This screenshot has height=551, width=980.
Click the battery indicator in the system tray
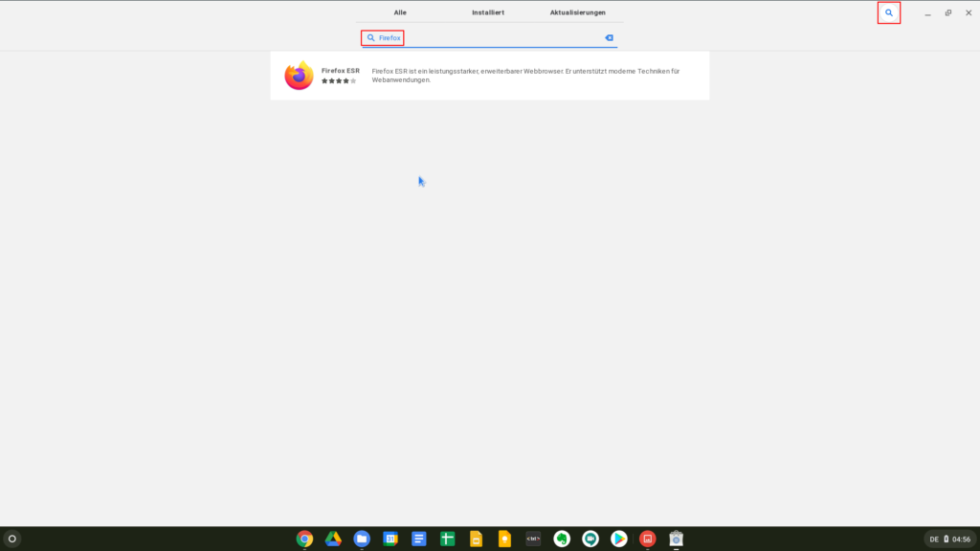(x=946, y=540)
